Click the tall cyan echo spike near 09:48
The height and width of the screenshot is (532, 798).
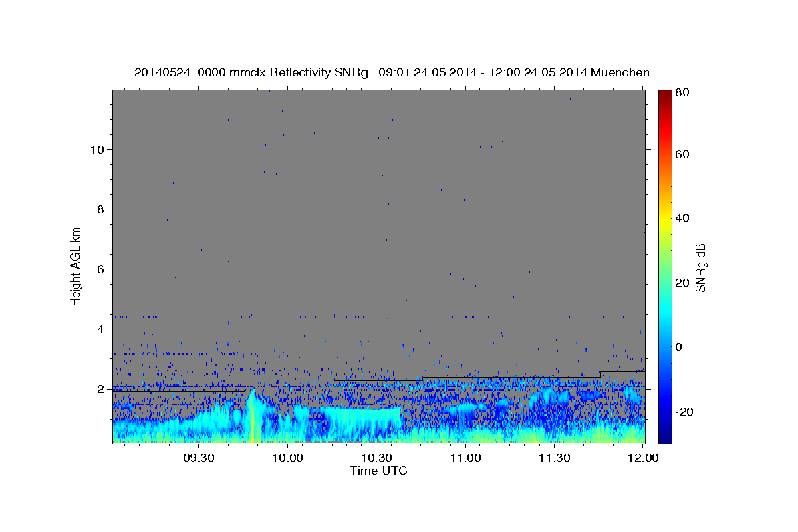[252, 416]
